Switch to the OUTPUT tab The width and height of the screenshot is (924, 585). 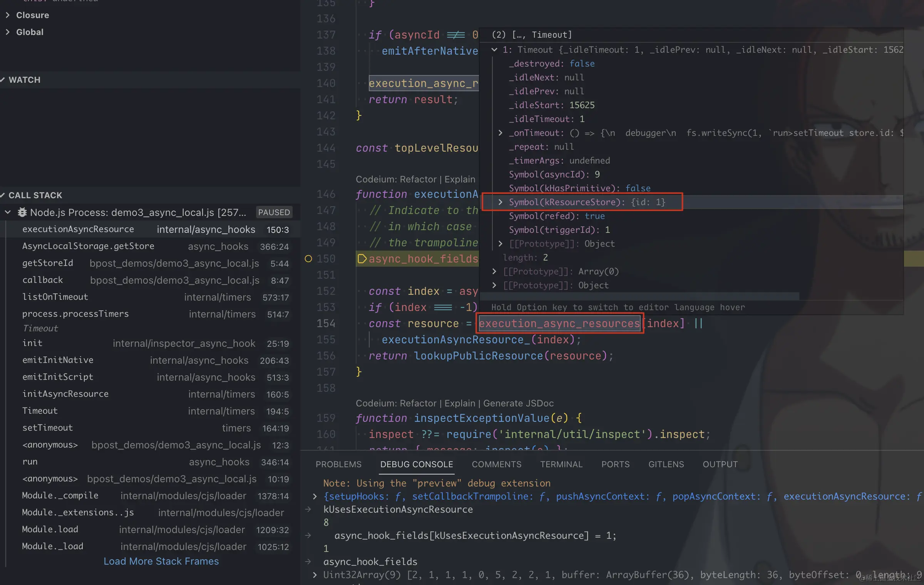tap(720, 464)
